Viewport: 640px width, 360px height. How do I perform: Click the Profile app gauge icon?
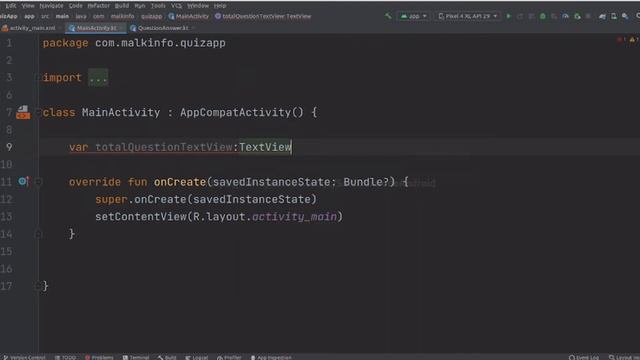coord(565,16)
